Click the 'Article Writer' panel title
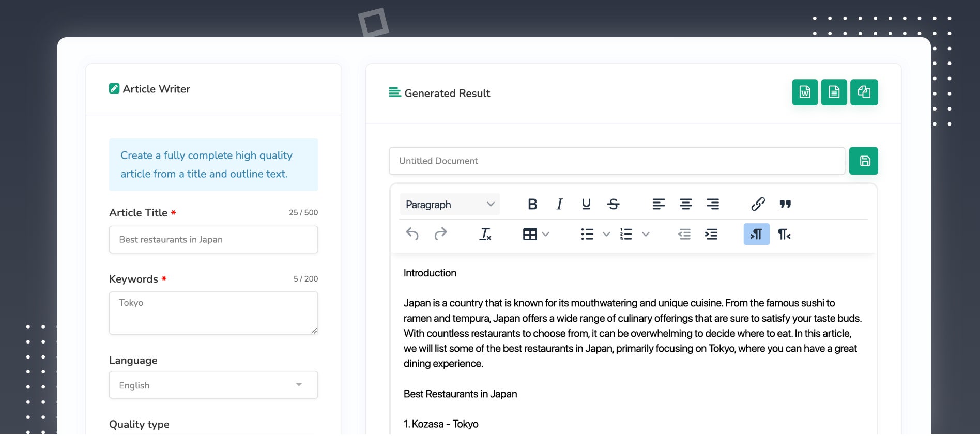The image size is (980, 436). pyautogui.click(x=157, y=89)
